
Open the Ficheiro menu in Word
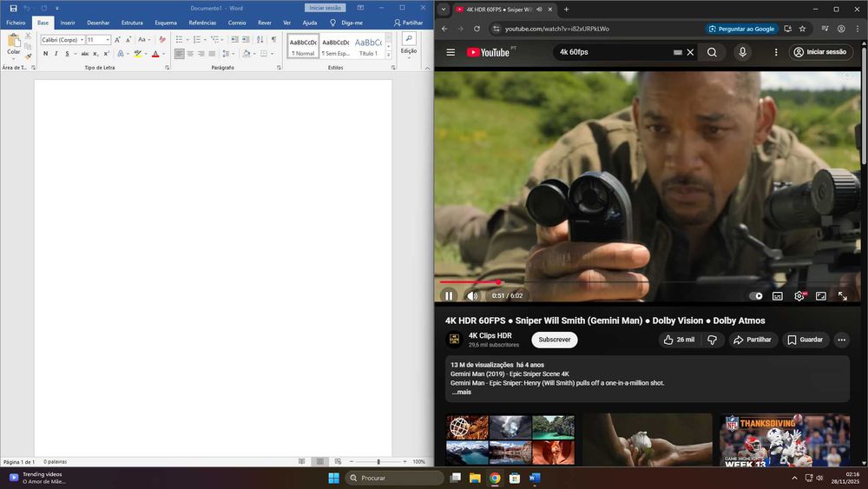coord(16,23)
